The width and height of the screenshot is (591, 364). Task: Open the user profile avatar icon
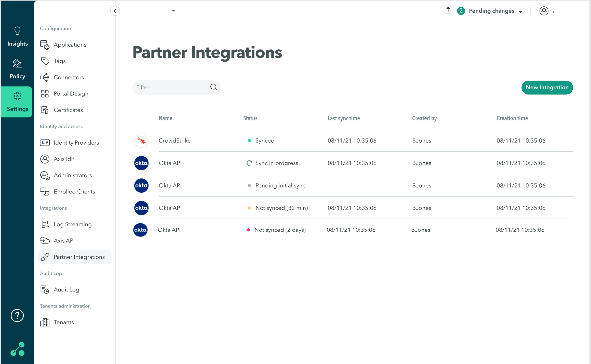[544, 11]
